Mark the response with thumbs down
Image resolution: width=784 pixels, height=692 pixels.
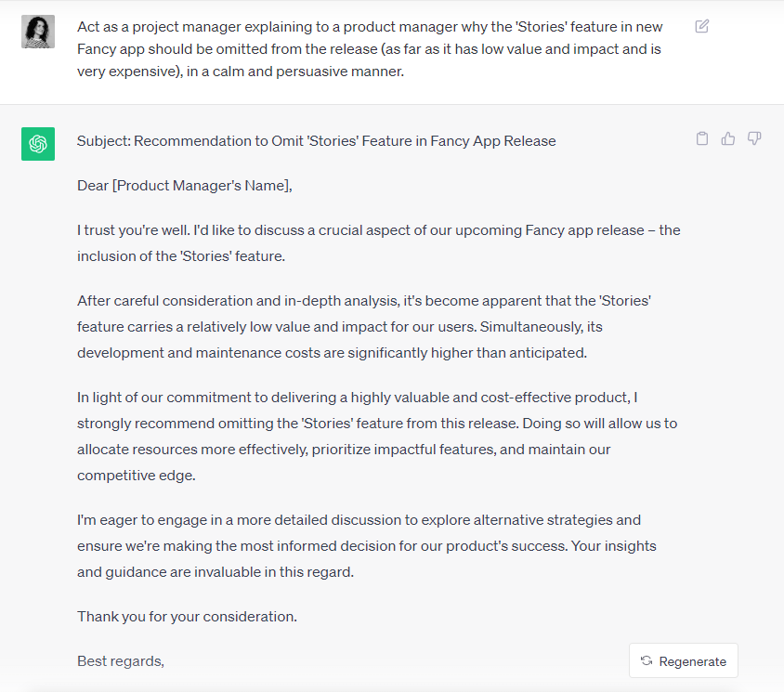click(754, 138)
